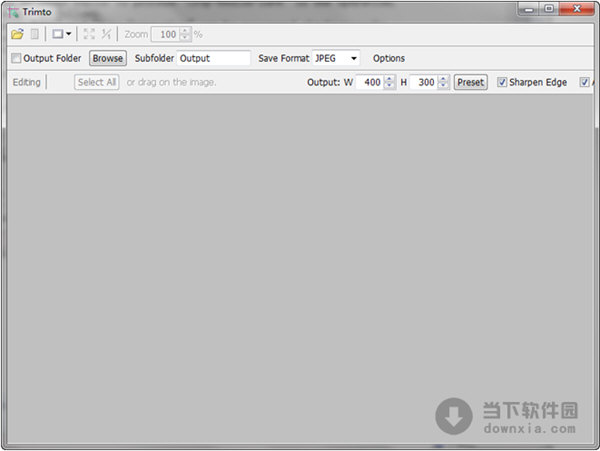Click the Editing label on the toolbar
Viewport: 600px width, 451px height.
click(x=26, y=82)
